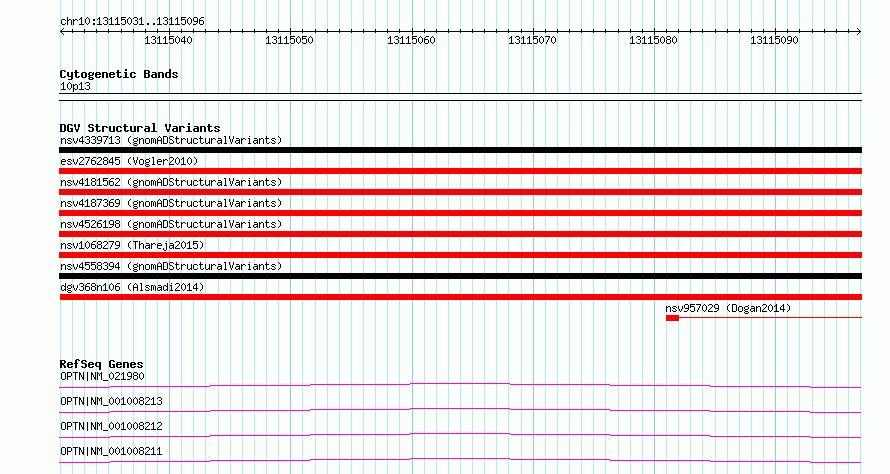Screen dimensions: 890x474
Task: Open variant nsv4187369 label
Action: (x=171, y=203)
